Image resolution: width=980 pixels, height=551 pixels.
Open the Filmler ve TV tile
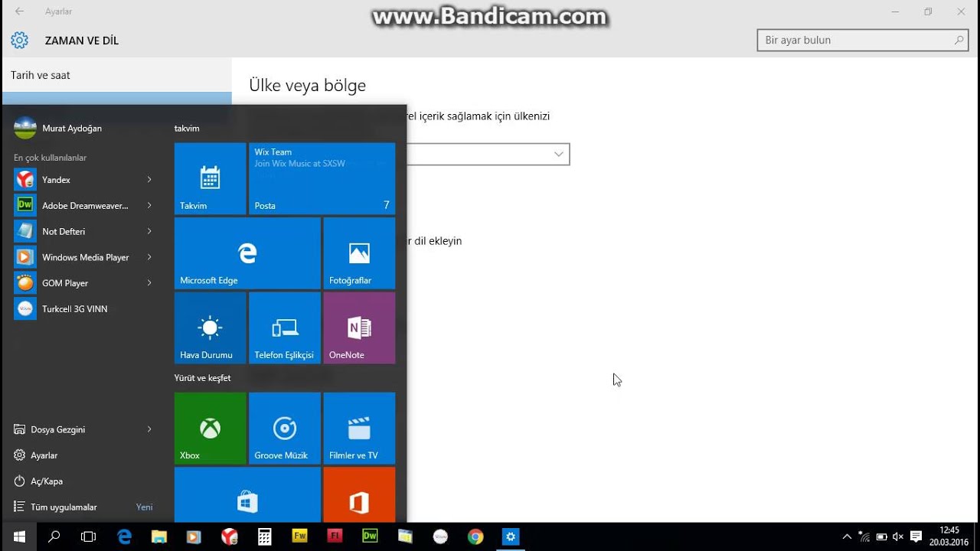coord(359,428)
